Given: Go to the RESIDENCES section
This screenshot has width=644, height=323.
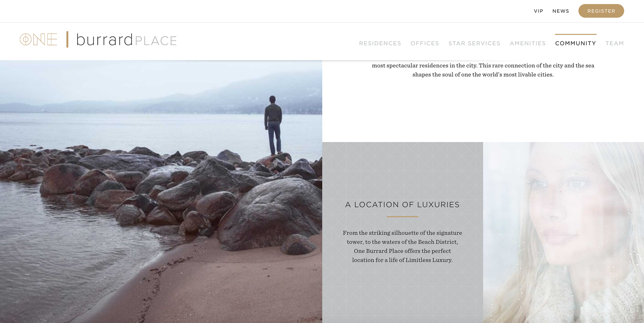Looking at the screenshot, I should pyautogui.click(x=380, y=43).
